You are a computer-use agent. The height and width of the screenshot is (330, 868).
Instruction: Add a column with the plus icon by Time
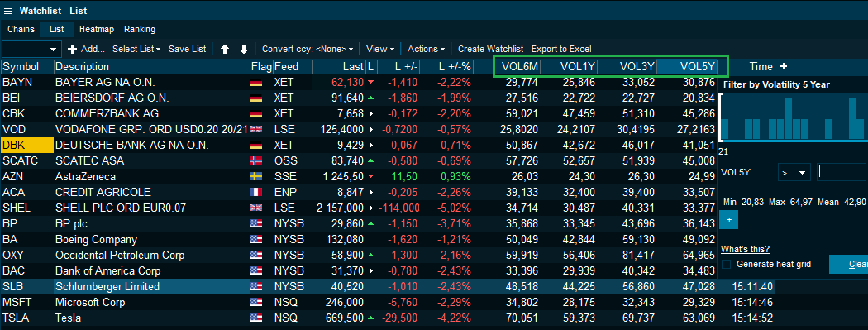pos(784,66)
